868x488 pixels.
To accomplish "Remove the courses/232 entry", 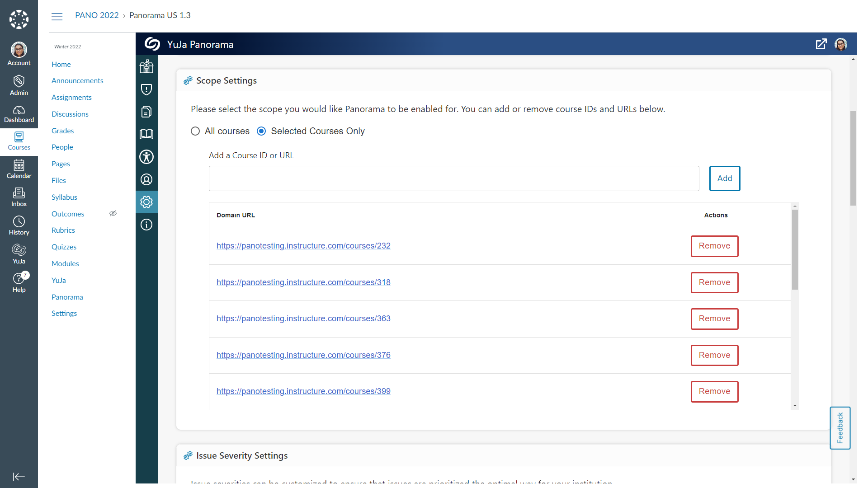I will 714,246.
